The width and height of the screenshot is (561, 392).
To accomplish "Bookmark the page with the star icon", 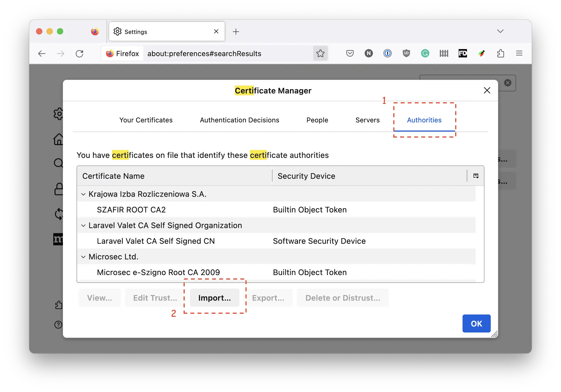I will 320,53.
